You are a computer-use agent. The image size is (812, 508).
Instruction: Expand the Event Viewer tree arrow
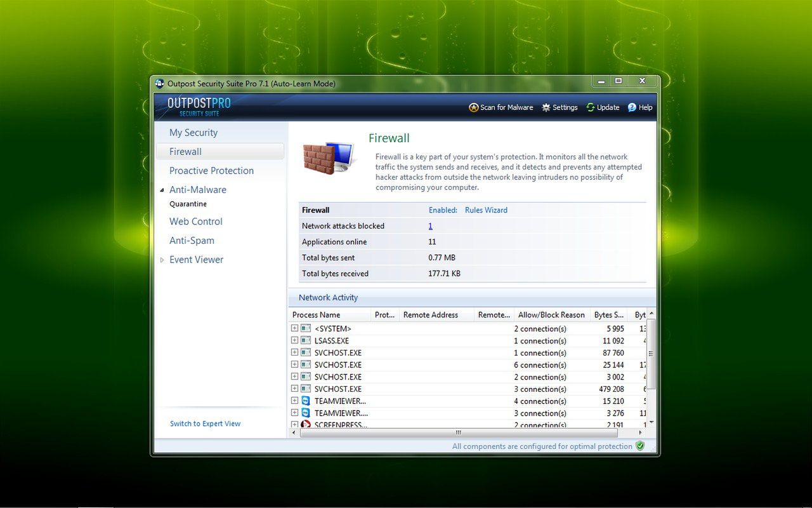tap(162, 260)
